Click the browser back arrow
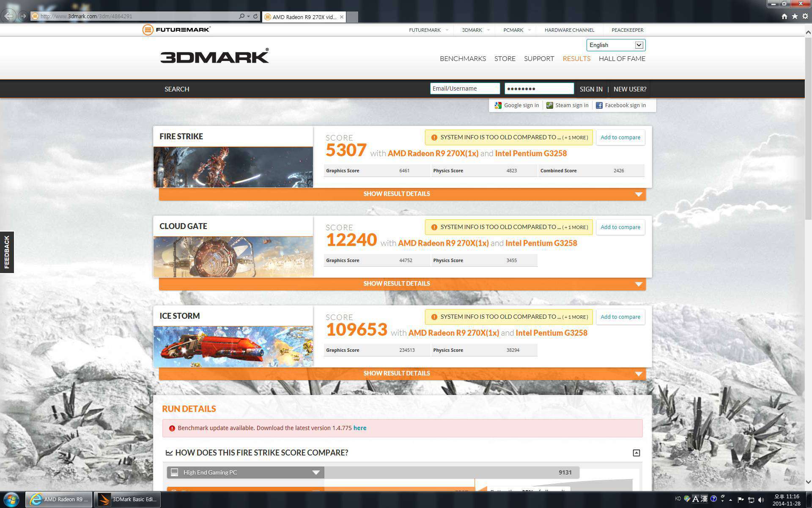Image resolution: width=812 pixels, height=508 pixels. pyautogui.click(x=9, y=16)
